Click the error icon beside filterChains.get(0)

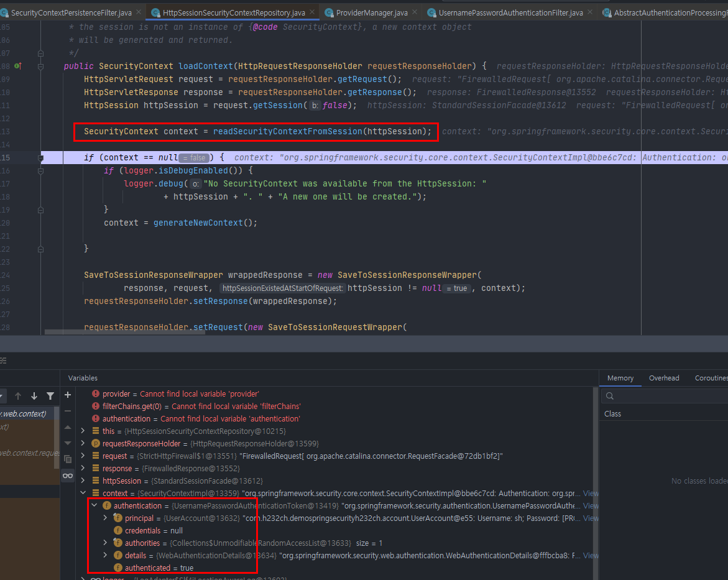click(96, 407)
